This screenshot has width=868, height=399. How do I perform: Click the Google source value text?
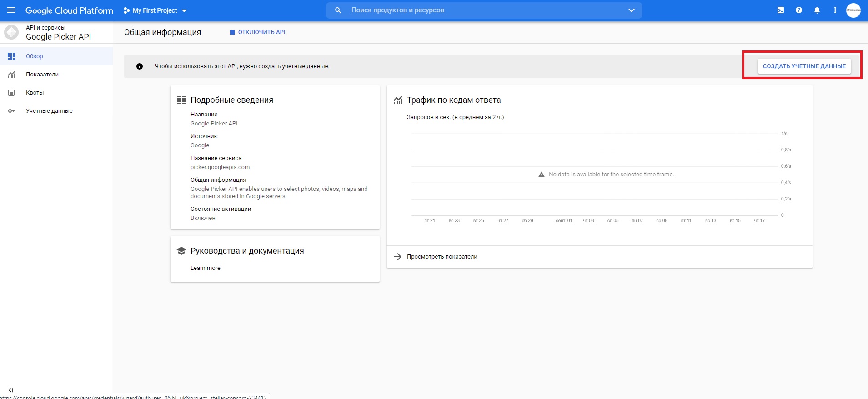point(200,145)
